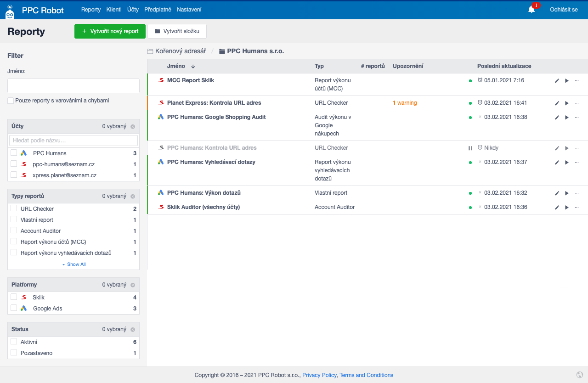Image resolution: width=588 pixels, height=383 pixels.
Task: Edit the Sklik Auditor report
Action: tap(557, 207)
